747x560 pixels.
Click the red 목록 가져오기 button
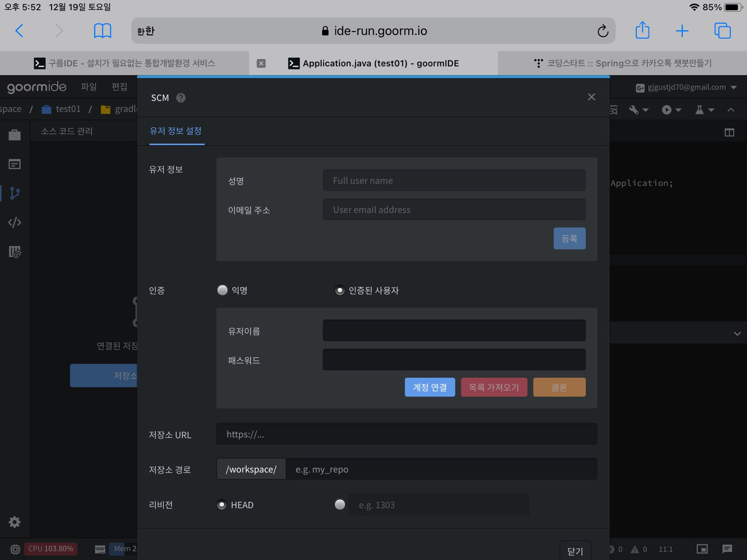pos(494,387)
